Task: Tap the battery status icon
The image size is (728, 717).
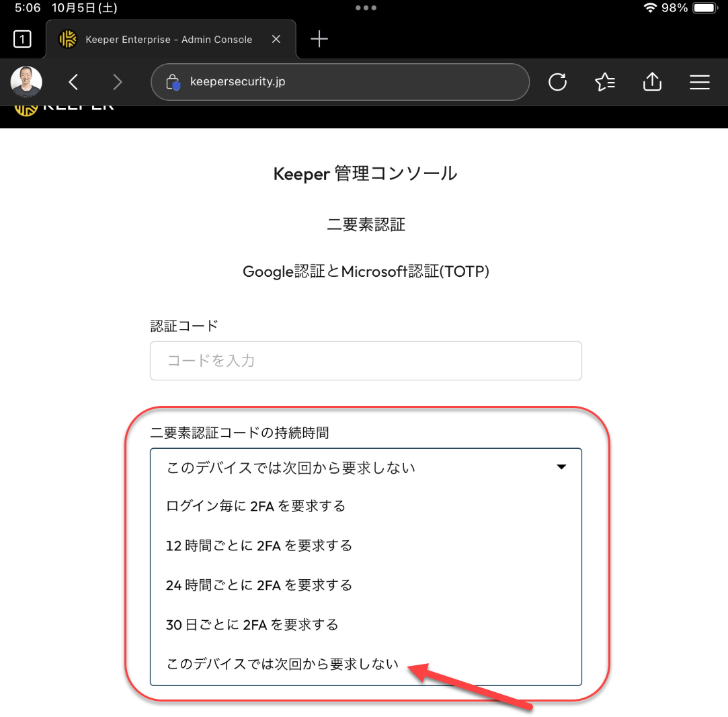Action: pos(704,8)
